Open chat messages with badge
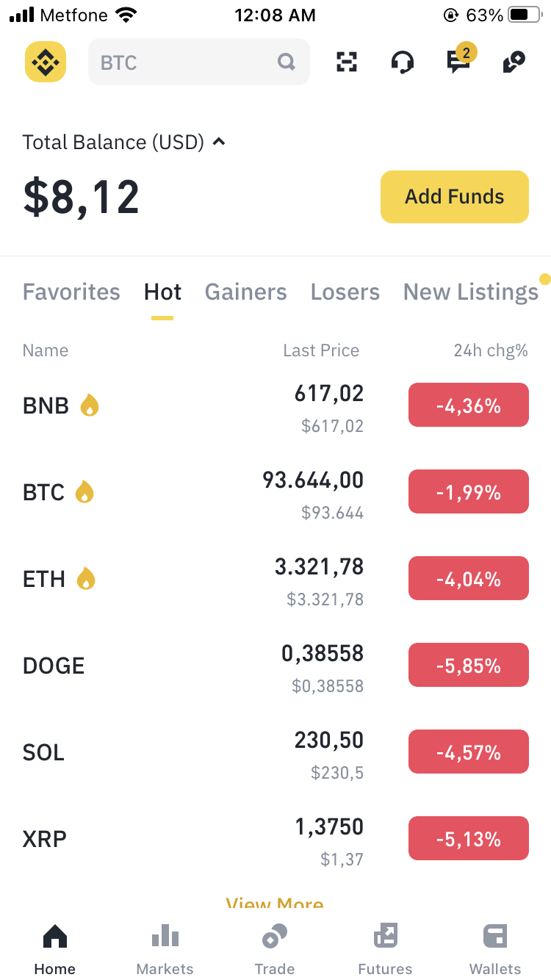This screenshot has width=551, height=980. point(460,60)
